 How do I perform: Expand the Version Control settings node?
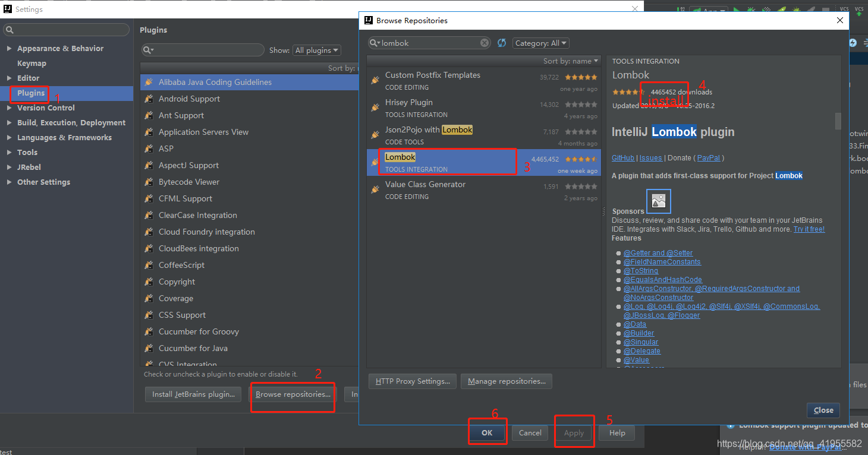point(9,108)
